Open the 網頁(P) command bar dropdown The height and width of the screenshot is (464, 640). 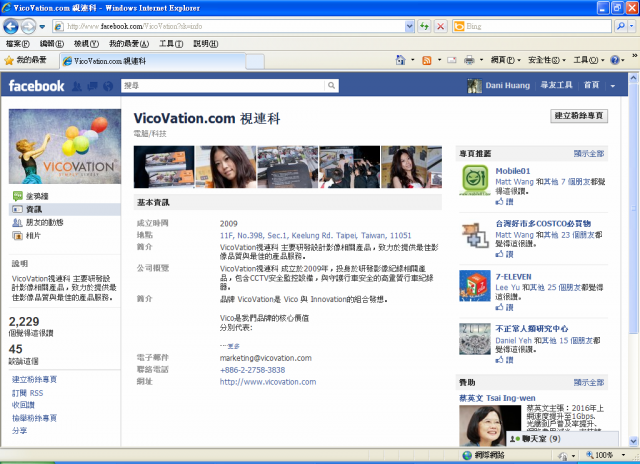pyautogui.click(x=505, y=60)
